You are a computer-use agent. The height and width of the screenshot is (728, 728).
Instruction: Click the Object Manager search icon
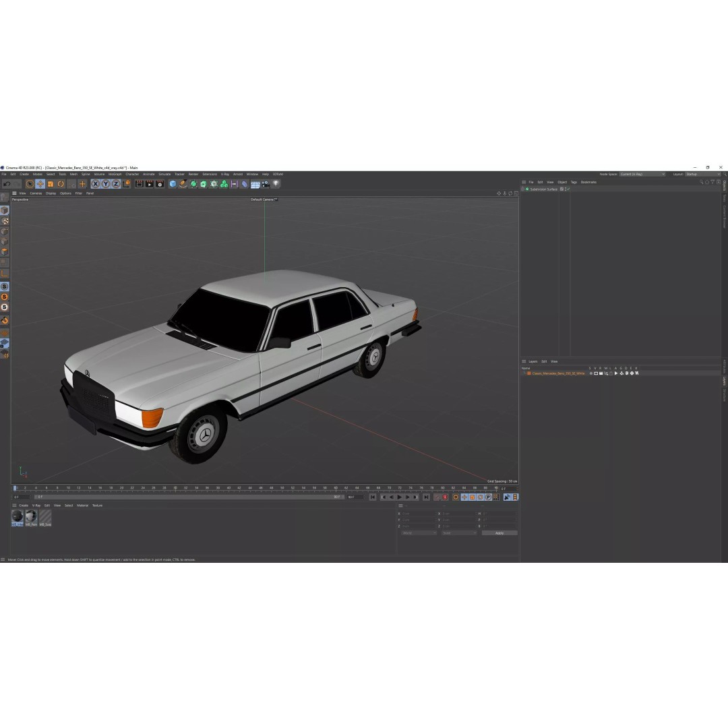(x=701, y=182)
